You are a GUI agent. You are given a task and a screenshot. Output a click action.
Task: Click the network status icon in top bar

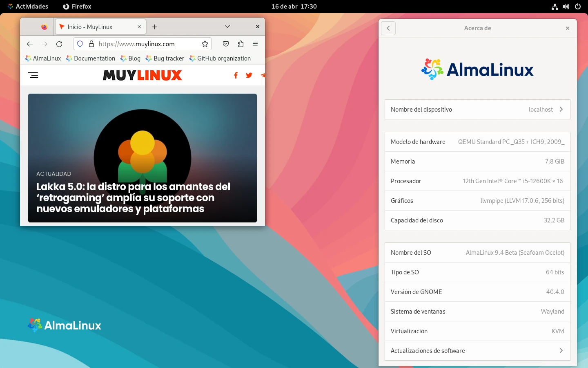click(555, 7)
